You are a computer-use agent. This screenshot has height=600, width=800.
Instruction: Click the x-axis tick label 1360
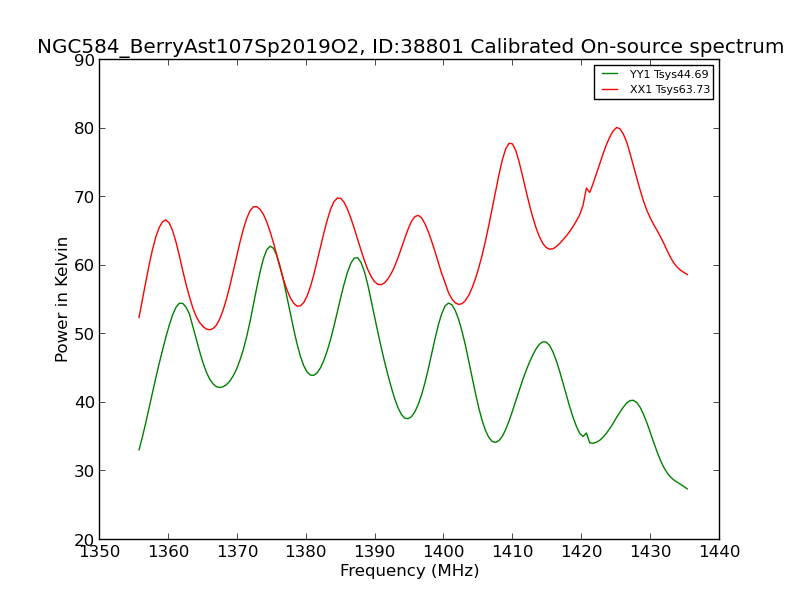168,552
